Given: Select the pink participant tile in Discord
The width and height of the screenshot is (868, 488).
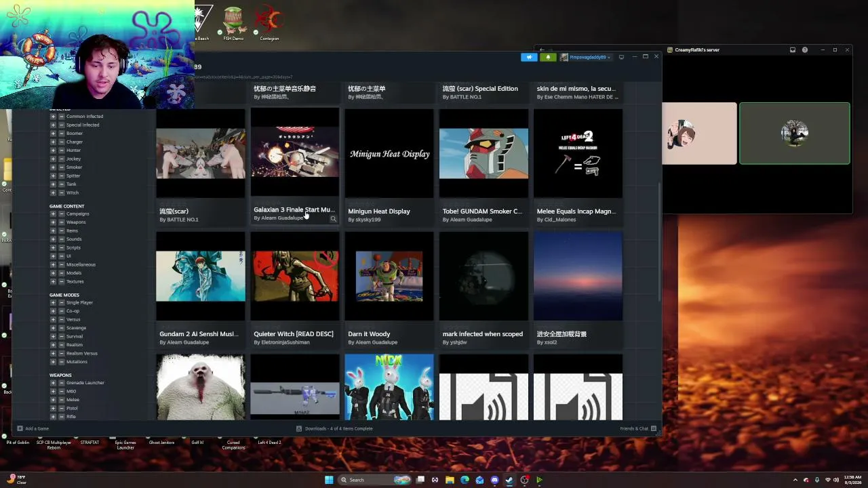Looking at the screenshot, I should 699,134.
